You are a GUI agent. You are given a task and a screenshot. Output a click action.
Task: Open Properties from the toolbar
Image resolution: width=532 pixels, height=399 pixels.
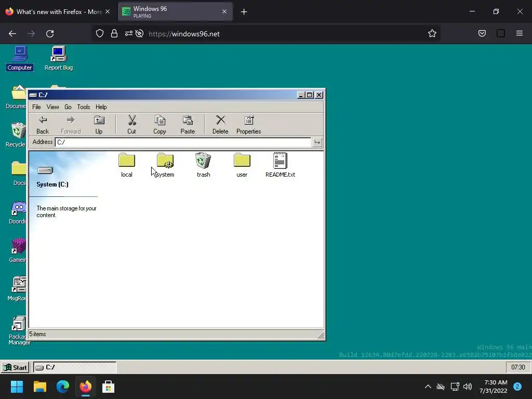tap(249, 125)
